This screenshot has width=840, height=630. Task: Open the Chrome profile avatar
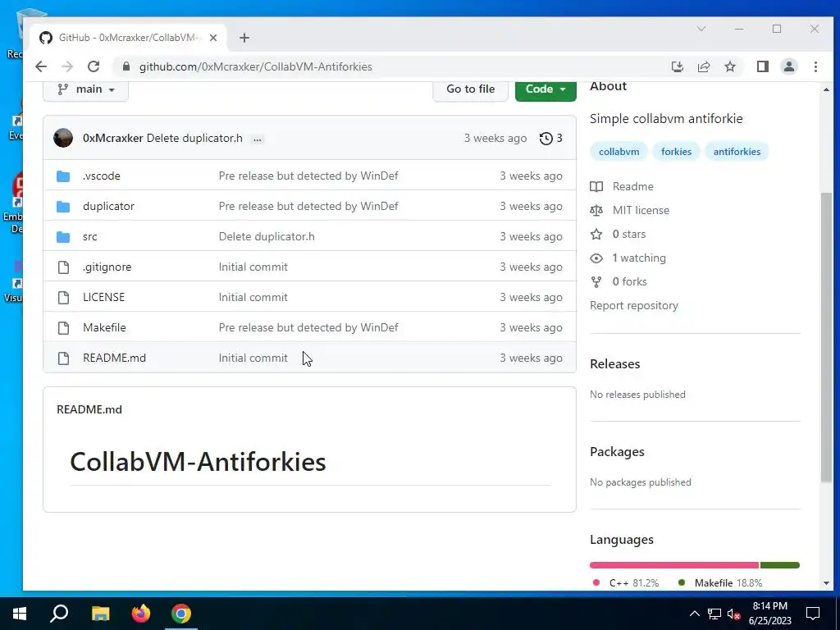click(x=788, y=66)
